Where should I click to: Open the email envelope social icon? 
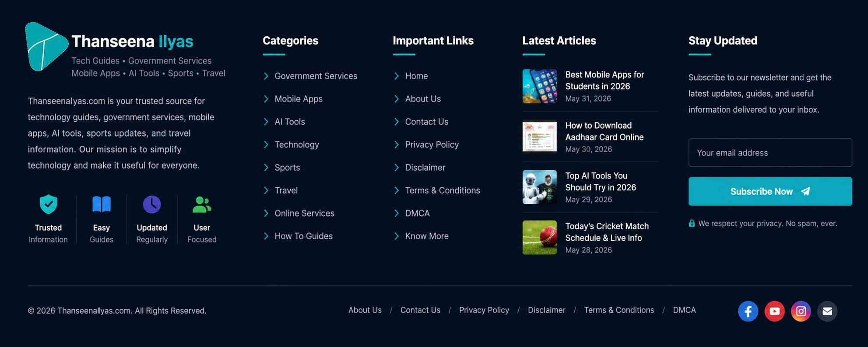[827, 311]
